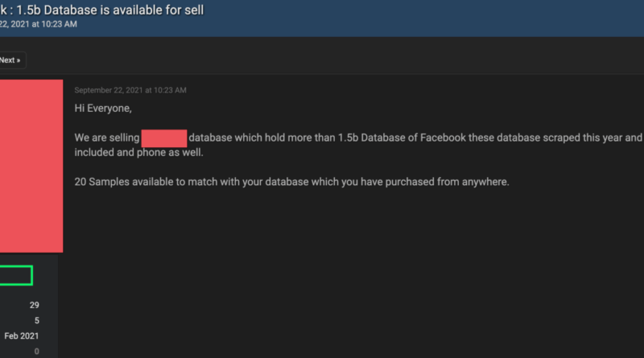Click the user stat showing 0
The image size is (644, 358).
pyautogui.click(x=36, y=351)
